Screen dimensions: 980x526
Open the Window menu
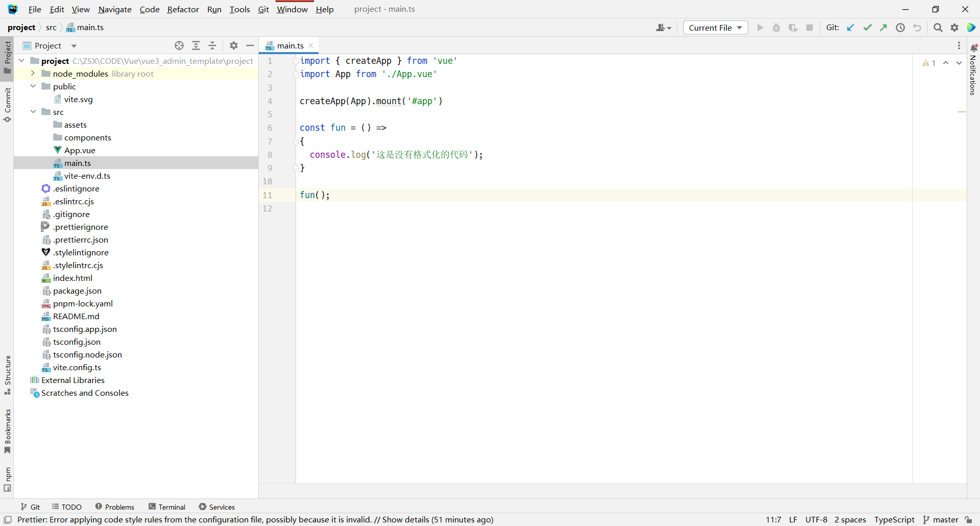click(292, 9)
